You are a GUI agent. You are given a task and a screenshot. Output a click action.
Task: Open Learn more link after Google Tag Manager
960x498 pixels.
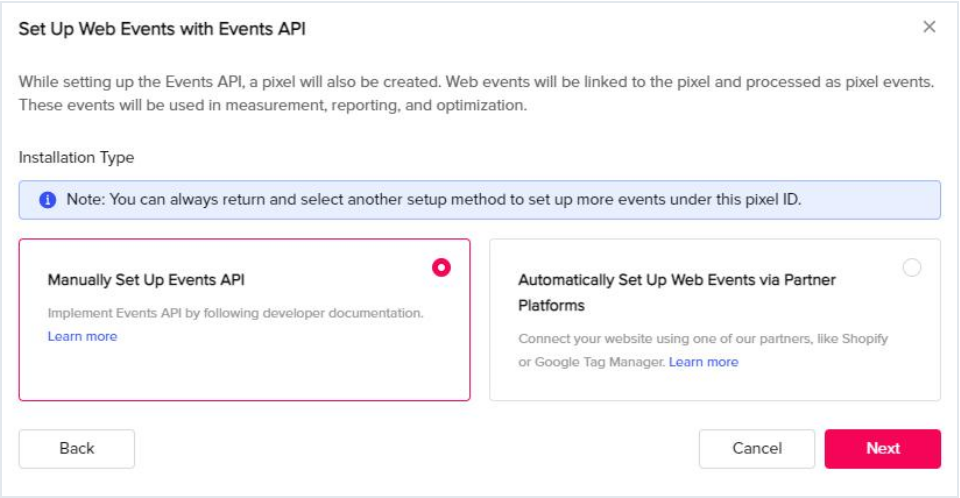pos(703,362)
